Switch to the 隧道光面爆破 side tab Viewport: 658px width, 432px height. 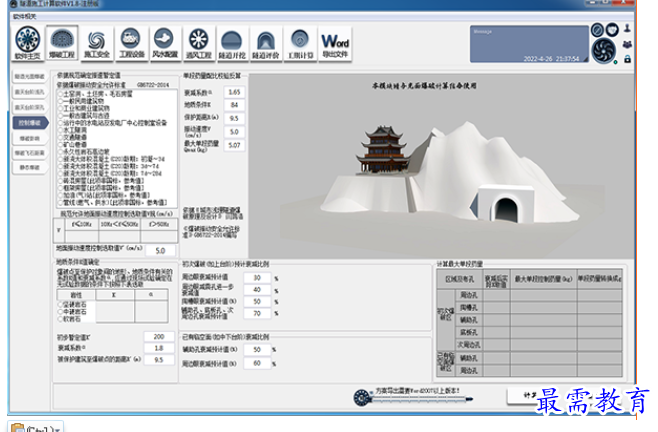tap(29, 77)
